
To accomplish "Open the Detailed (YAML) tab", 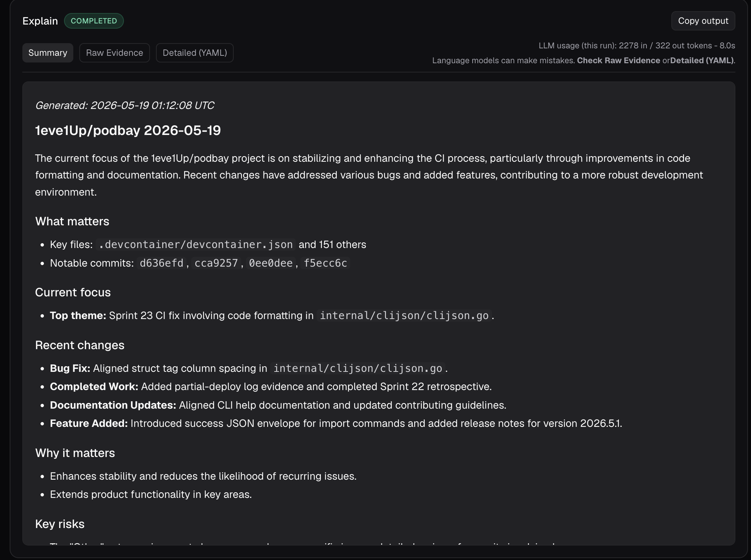I will [195, 53].
